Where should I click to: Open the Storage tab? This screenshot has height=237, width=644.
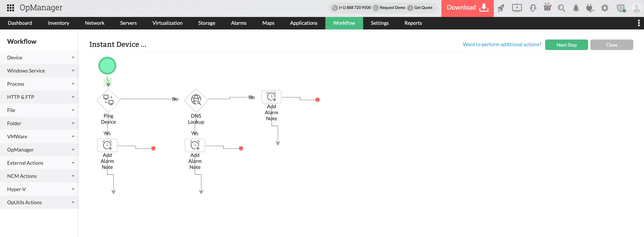206,23
